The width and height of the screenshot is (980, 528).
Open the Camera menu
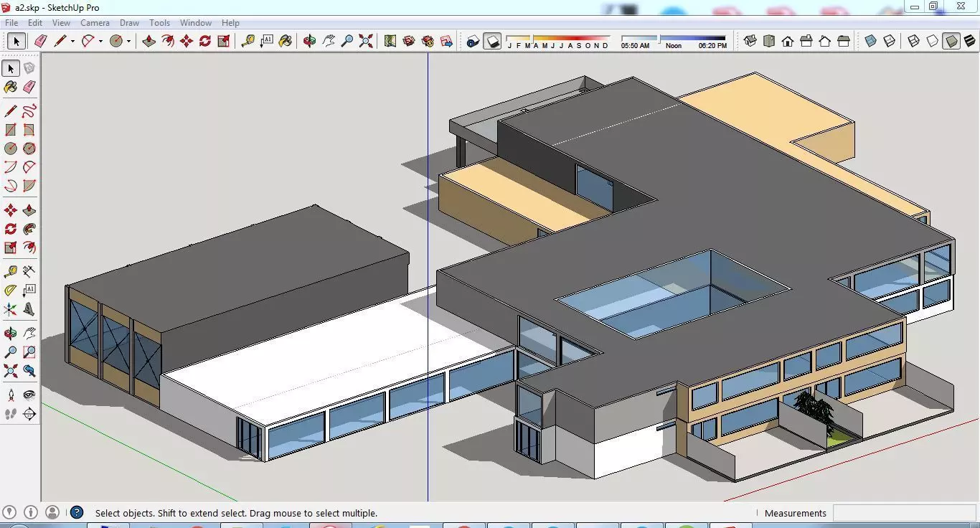click(x=95, y=23)
